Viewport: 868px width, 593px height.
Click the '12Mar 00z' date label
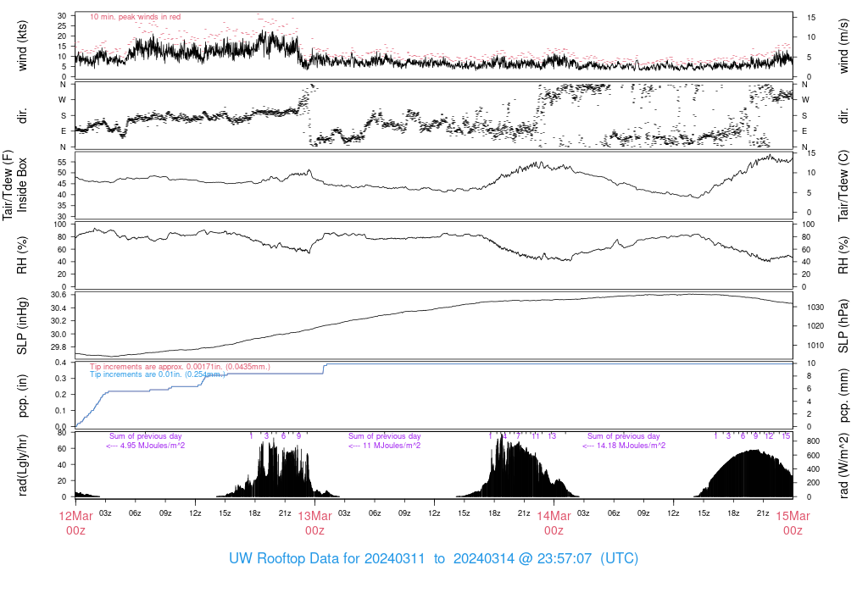(75, 524)
